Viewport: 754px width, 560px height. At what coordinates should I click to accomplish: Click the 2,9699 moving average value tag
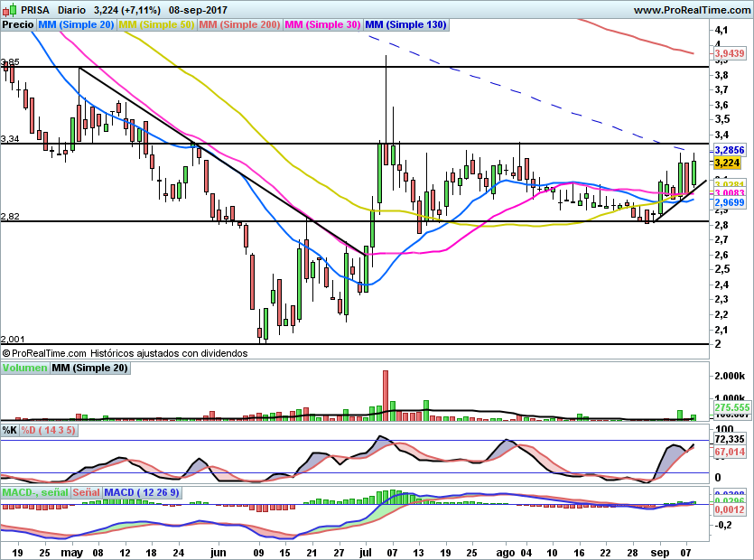click(x=728, y=203)
